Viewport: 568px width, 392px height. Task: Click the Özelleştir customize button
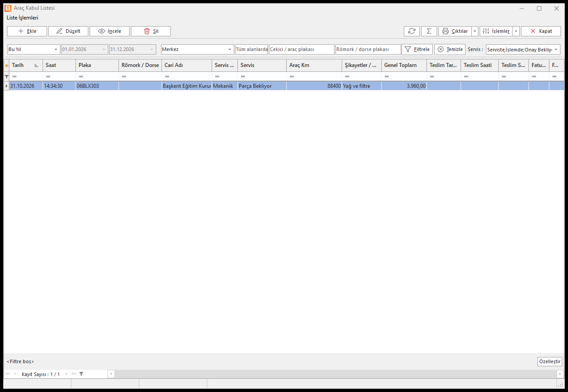tap(550, 361)
